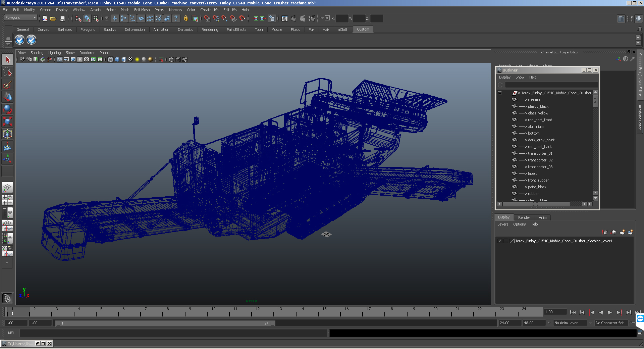Open the Mesh menu
Viewport: 644px width, 349px height.
pyautogui.click(x=125, y=10)
